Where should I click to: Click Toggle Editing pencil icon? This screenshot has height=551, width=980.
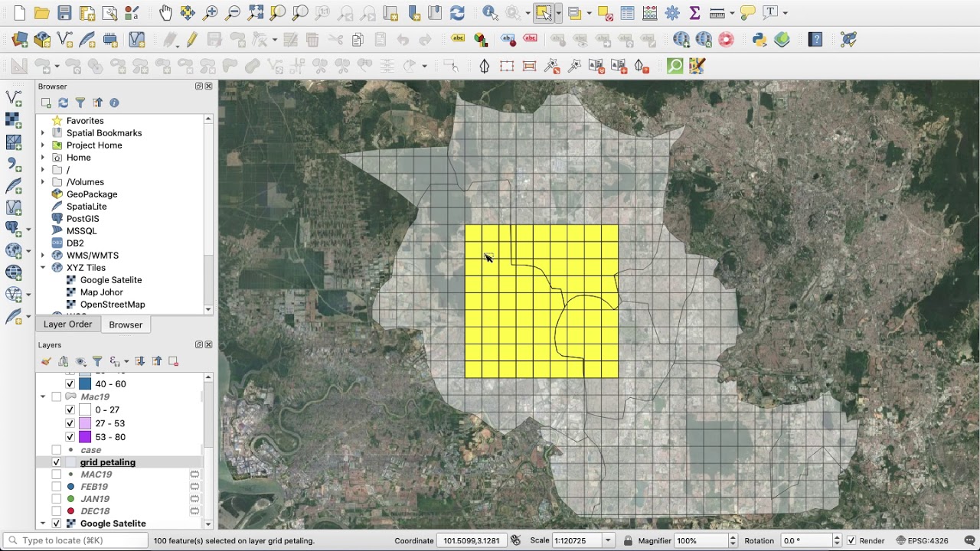(191, 39)
